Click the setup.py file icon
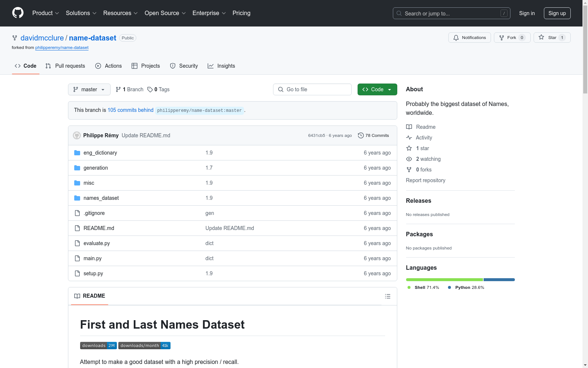Image resolution: width=588 pixels, height=368 pixels. [77, 273]
